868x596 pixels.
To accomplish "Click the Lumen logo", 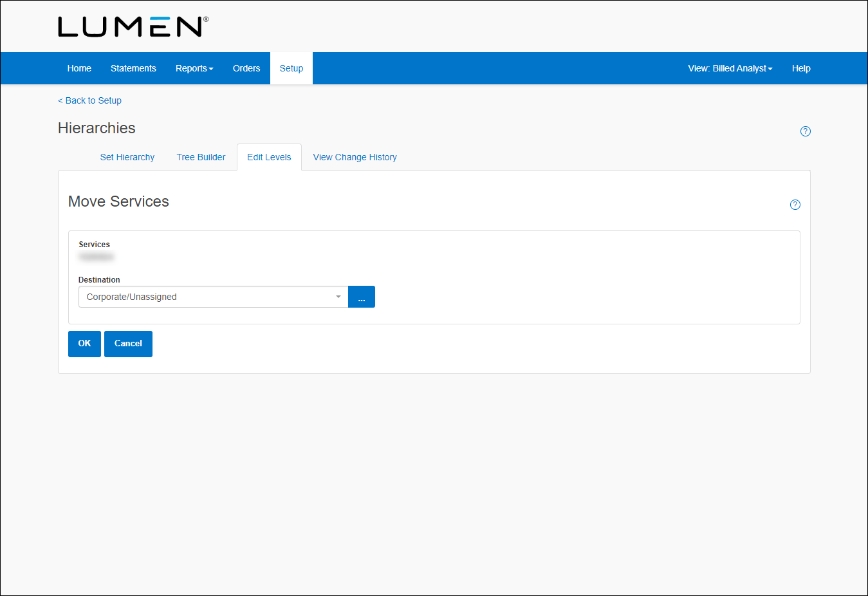I will coord(133,26).
